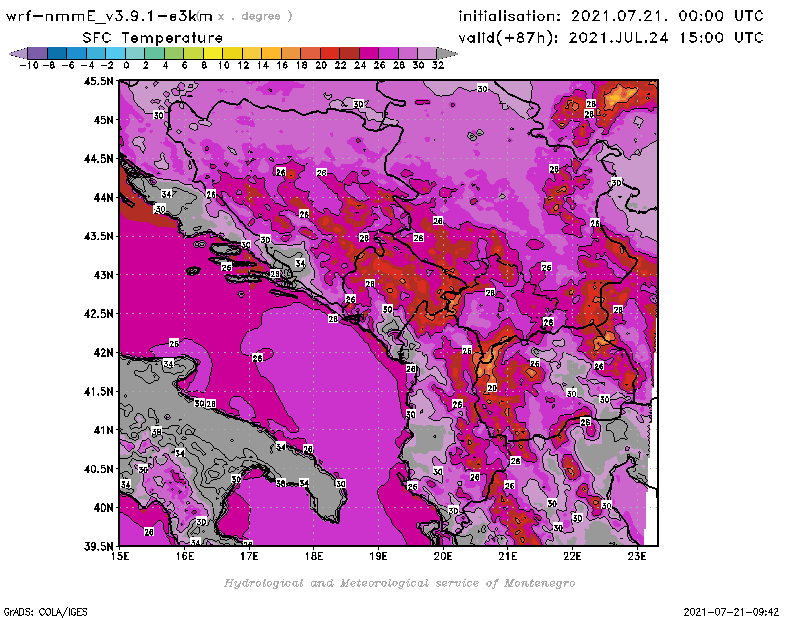The height and width of the screenshot is (618, 800).
Task: Click the '-4' value under the color bar
Action: click(x=88, y=65)
